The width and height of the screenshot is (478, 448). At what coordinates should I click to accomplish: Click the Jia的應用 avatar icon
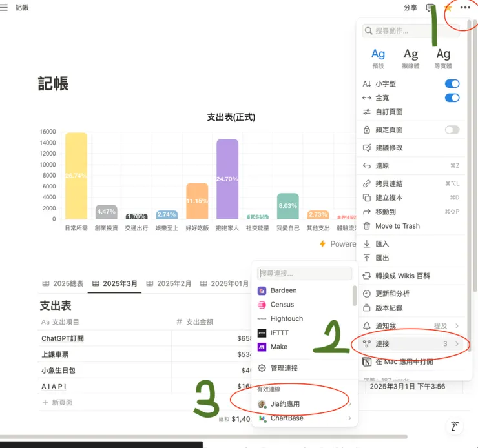[262, 404]
